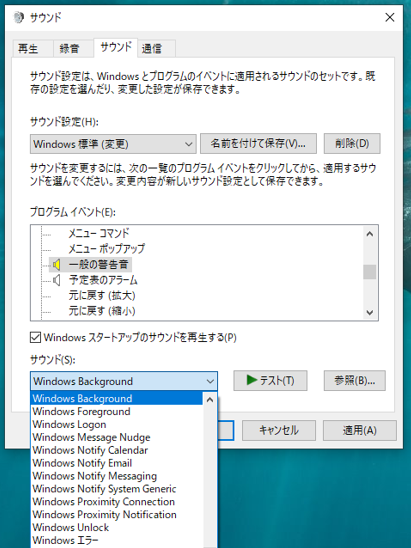Click the program events list scroll down arrow

pyautogui.click(x=370, y=312)
